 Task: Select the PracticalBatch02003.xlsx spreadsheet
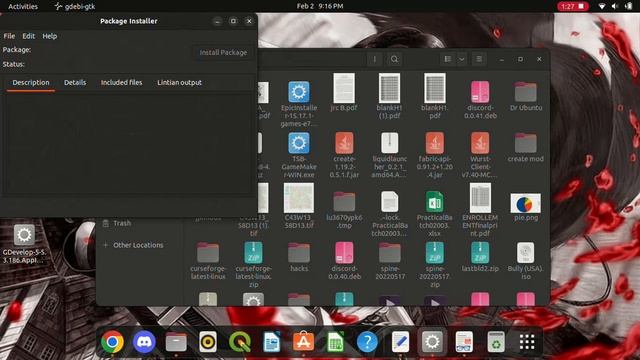point(435,213)
